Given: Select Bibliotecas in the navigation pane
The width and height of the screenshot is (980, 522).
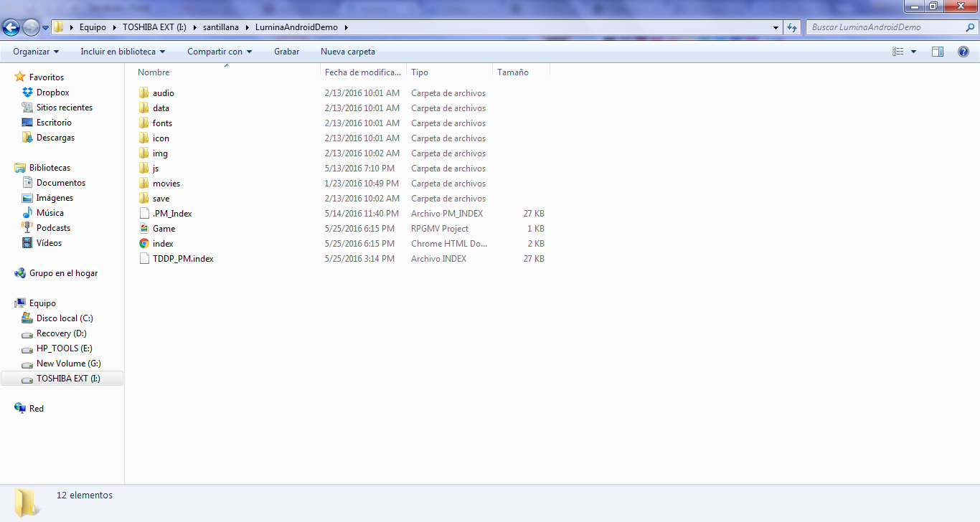Looking at the screenshot, I should tap(50, 168).
